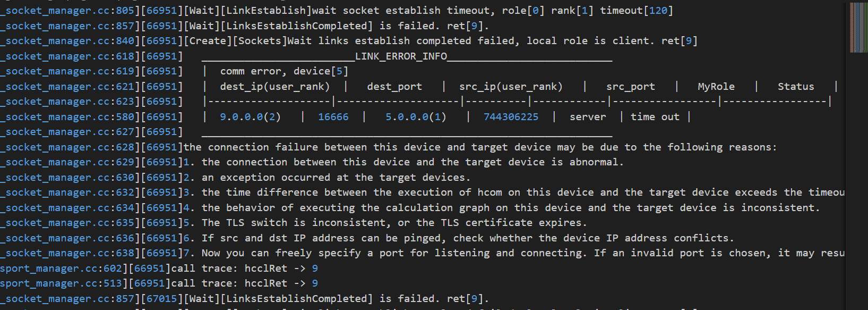
Task: Click the "comm error, device[5]" text
Action: [284, 71]
